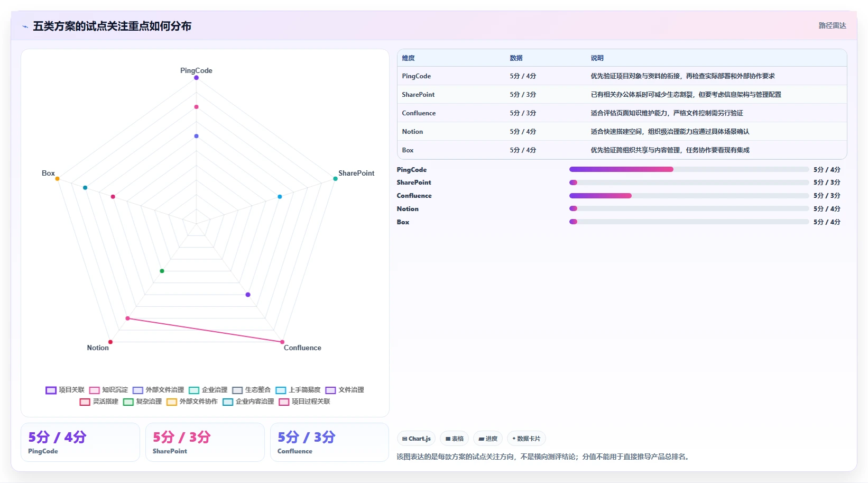This screenshot has height=483, width=868.
Task: Toggle the 外部文件治理 legend series
Action: tap(158, 390)
